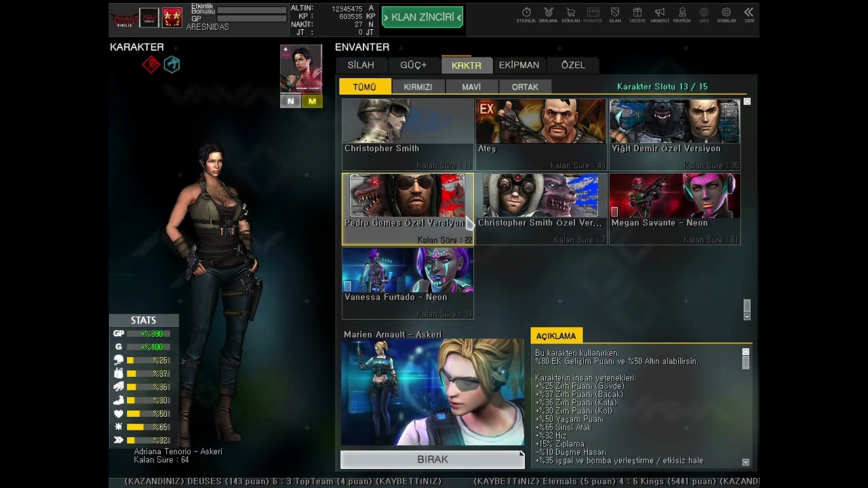This screenshot has height=488, width=868.
Task: Click the Marien Arnault – Askeri title
Action: (x=393, y=335)
